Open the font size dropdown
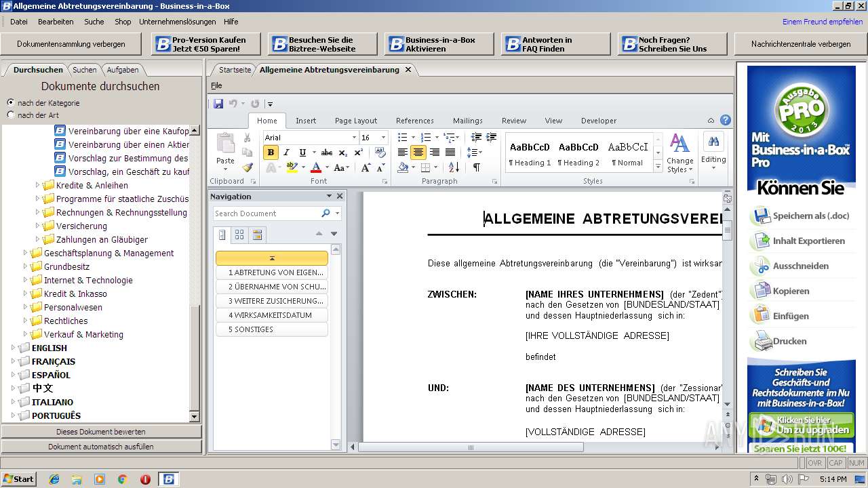 pos(382,138)
